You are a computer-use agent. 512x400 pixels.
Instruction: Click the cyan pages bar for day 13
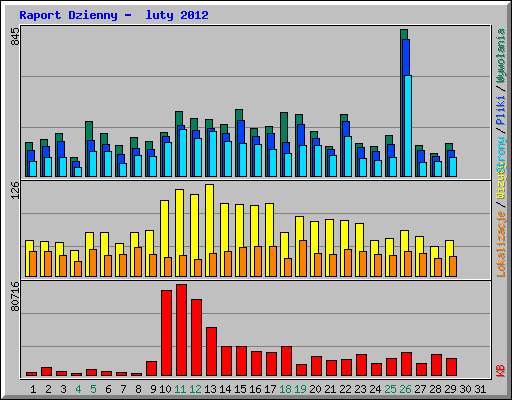pyautogui.click(x=213, y=154)
